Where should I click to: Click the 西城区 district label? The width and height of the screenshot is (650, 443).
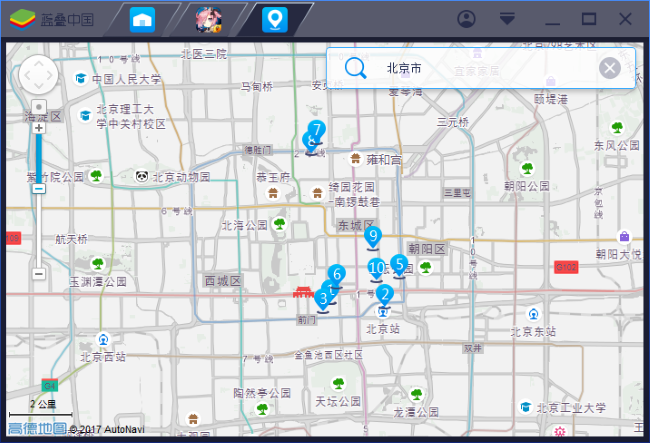pyautogui.click(x=223, y=281)
